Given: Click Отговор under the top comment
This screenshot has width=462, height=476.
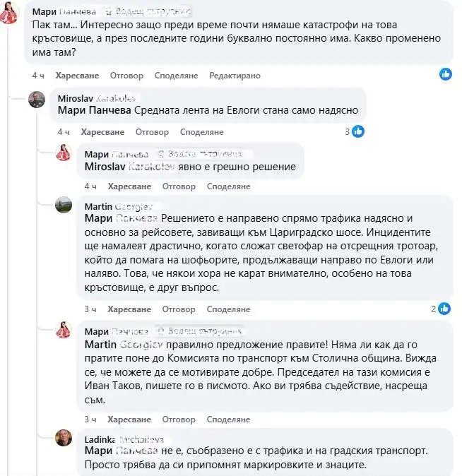Looking at the screenshot, I should point(128,76).
